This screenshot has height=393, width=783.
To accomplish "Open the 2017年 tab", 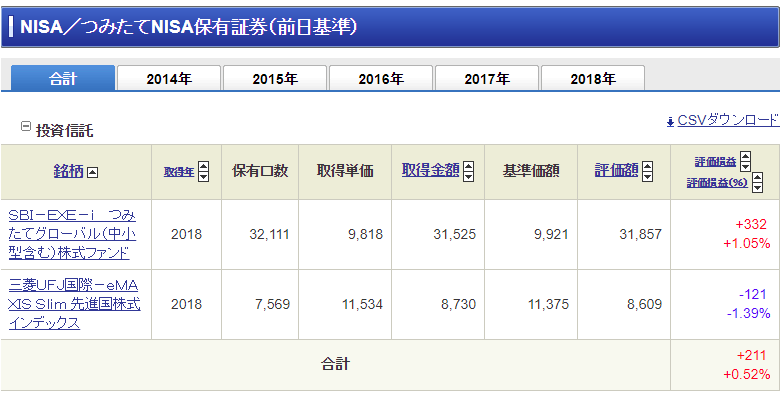I will pyautogui.click(x=487, y=78).
